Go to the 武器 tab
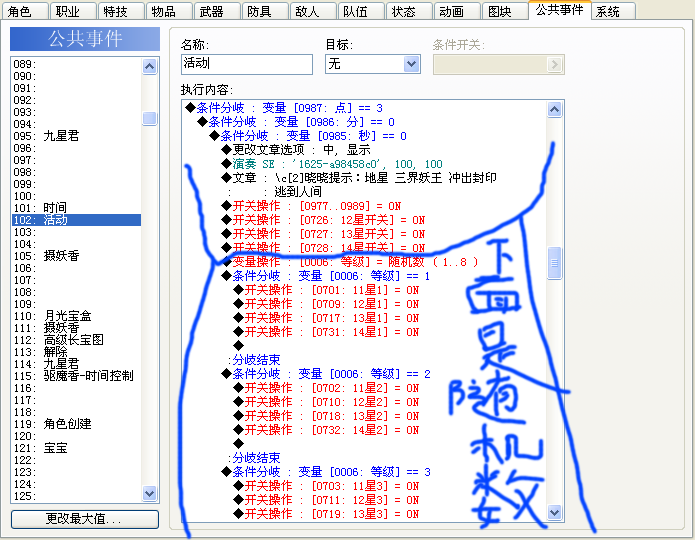 [x=217, y=11]
